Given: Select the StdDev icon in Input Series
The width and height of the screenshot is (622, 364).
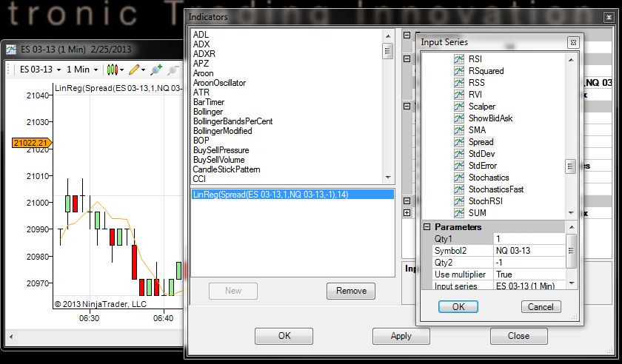Looking at the screenshot, I should coord(459,154).
